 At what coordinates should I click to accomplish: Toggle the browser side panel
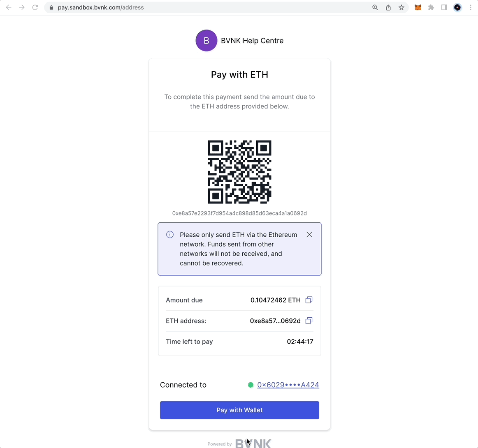pyautogui.click(x=444, y=7)
